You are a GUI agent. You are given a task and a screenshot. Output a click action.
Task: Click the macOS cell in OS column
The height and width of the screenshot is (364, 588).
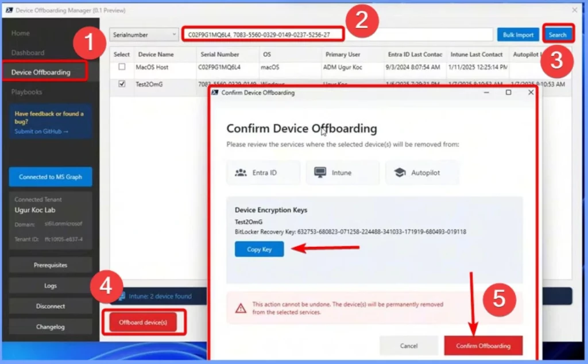coord(270,67)
